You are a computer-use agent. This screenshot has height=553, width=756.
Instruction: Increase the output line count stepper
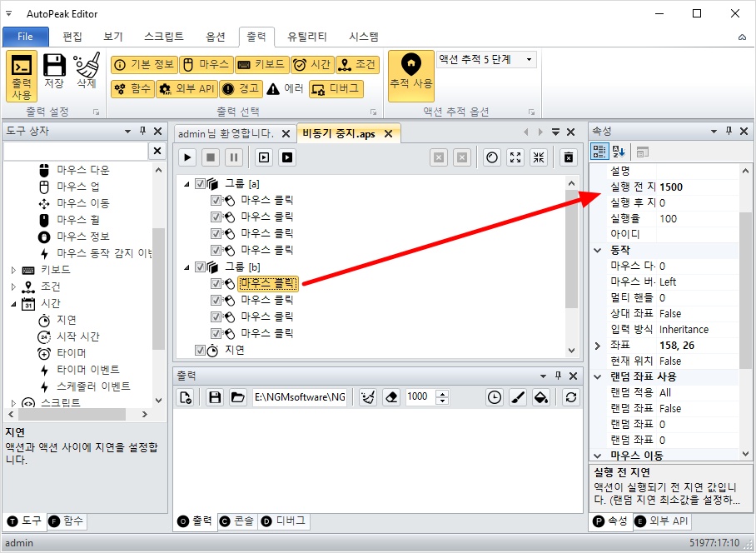(441, 393)
